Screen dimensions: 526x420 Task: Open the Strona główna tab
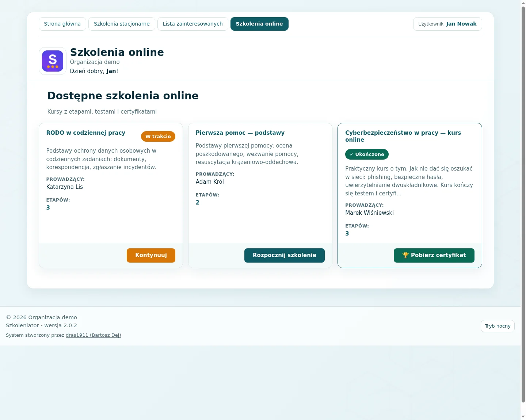point(62,24)
